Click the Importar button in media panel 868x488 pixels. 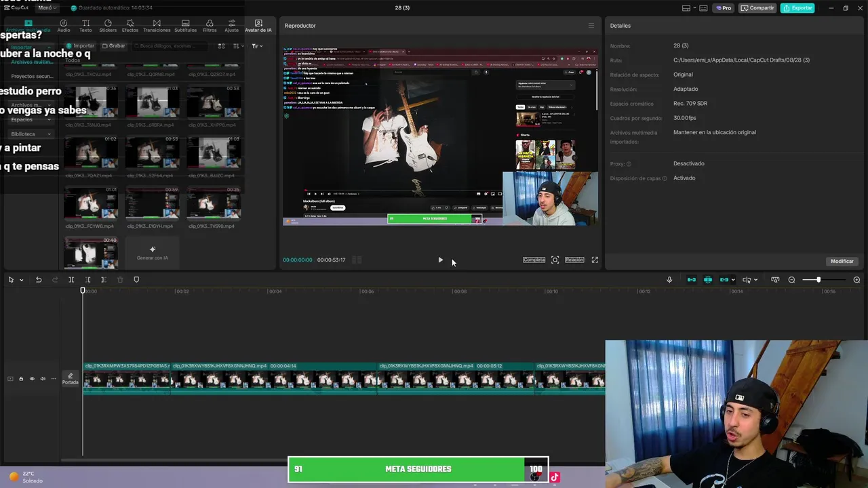coord(81,46)
